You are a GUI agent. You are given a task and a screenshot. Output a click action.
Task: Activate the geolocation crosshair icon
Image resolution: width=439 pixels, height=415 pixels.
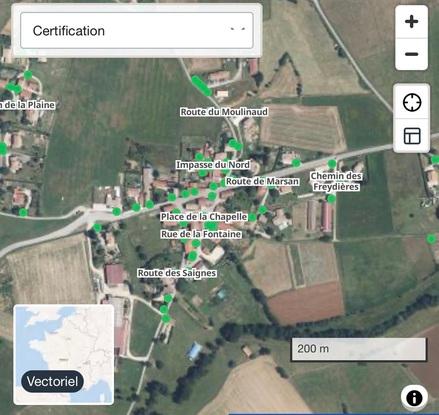pos(412,102)
